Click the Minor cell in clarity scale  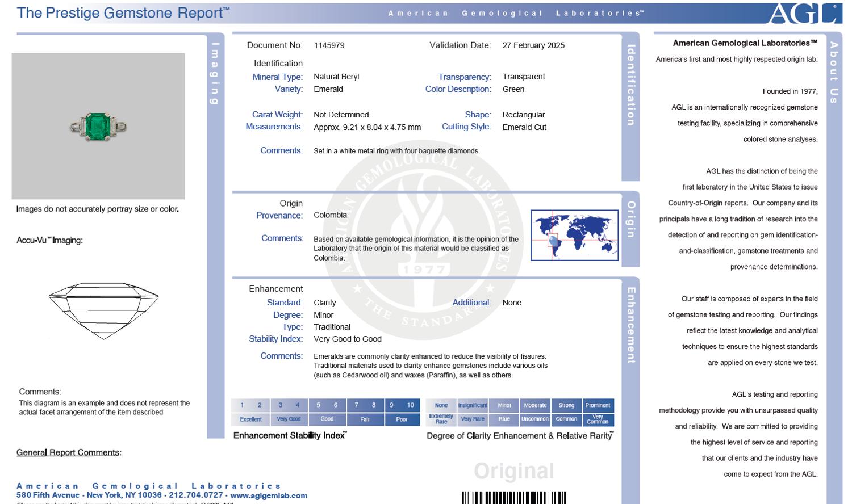point(504,405)
